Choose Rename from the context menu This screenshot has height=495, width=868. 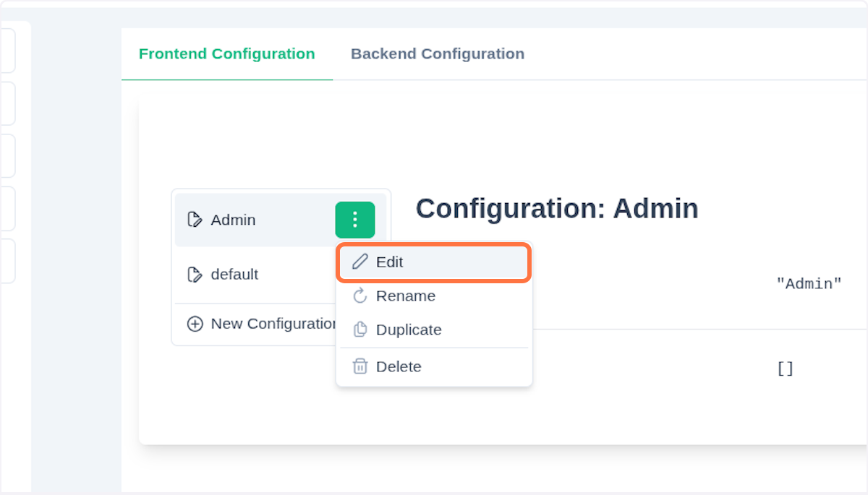(406, 296)
